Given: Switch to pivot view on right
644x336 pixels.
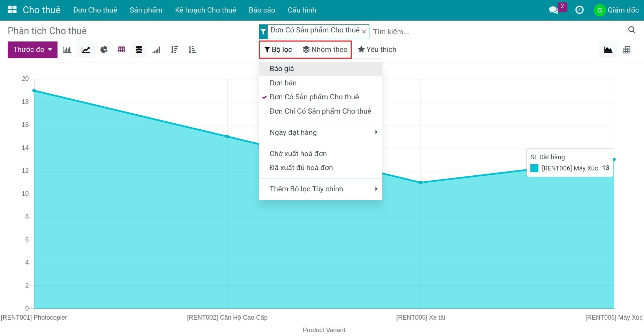Looking at the screenshot, I should [626, 49].
